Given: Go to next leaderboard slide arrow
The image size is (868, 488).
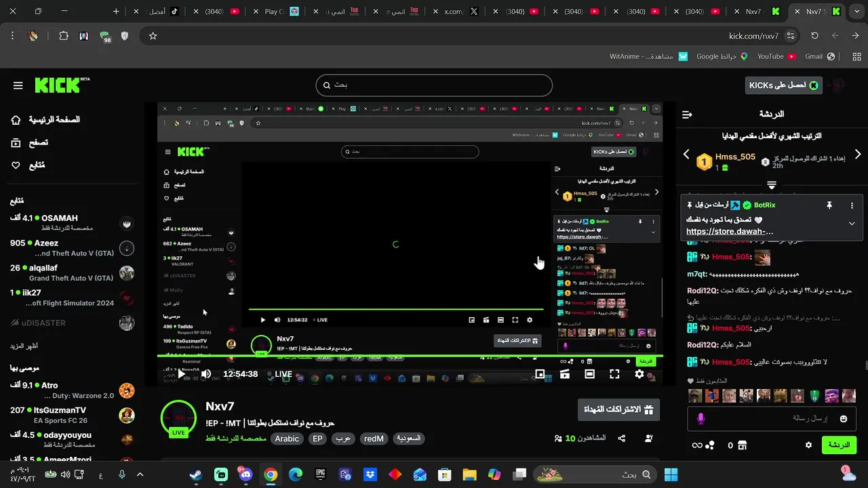Looking at the screenshot, I should point(857,155).
